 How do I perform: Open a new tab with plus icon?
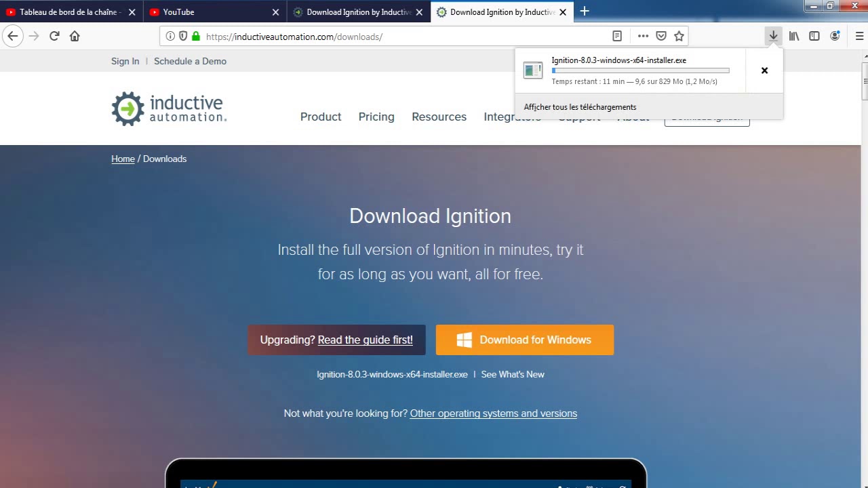(x=585, y=12)
